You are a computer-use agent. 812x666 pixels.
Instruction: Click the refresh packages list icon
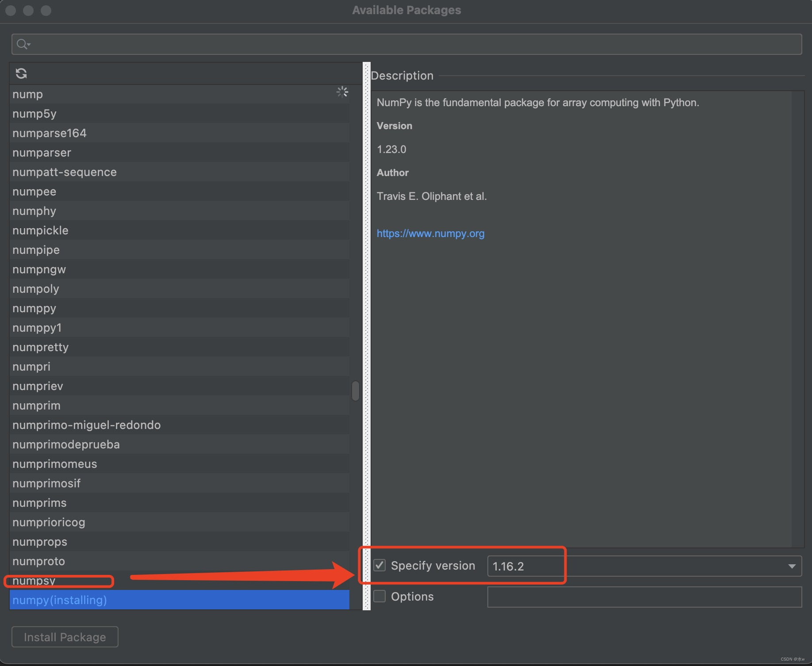(21, 73)
